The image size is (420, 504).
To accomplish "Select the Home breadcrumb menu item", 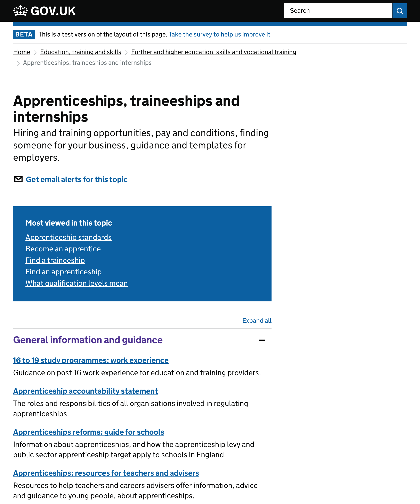I will pyautogui.click(x=21, y=51).
